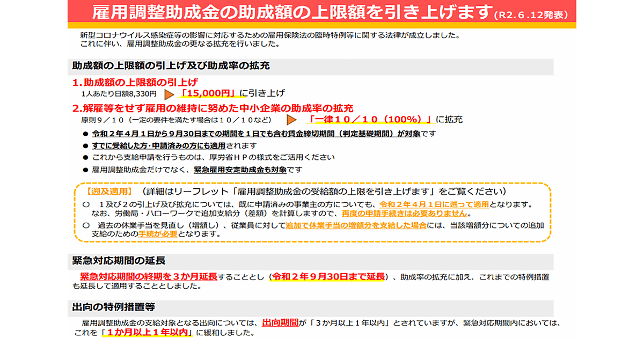Select the 「一律10/10(100%)」 text
The image size is (644, 338).
point(371,119)
